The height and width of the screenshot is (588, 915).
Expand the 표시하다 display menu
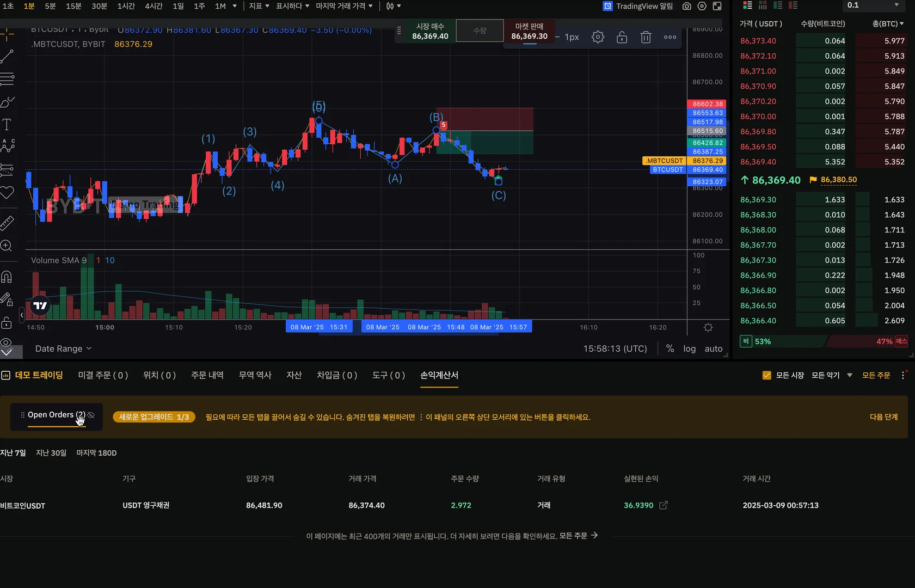292,6
